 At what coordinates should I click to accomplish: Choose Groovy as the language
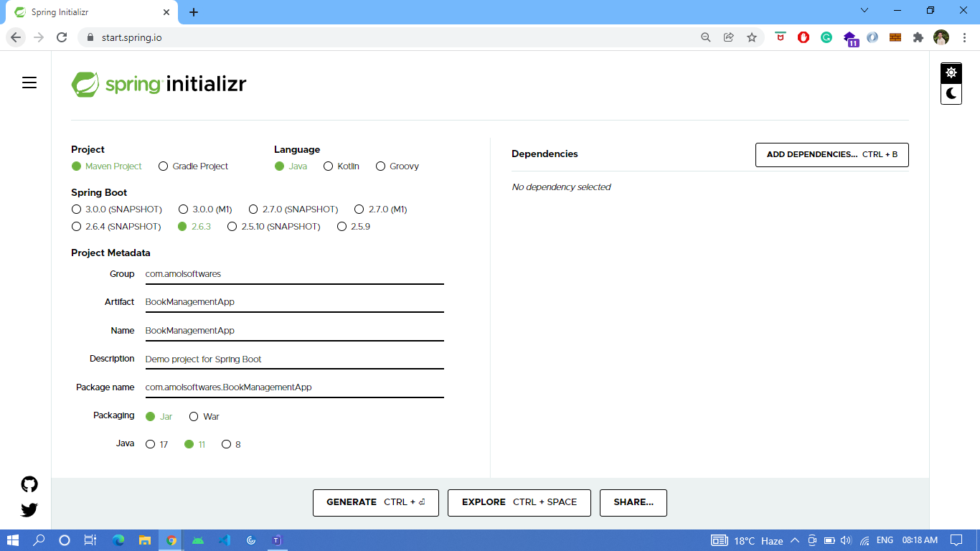coord(397,166)
